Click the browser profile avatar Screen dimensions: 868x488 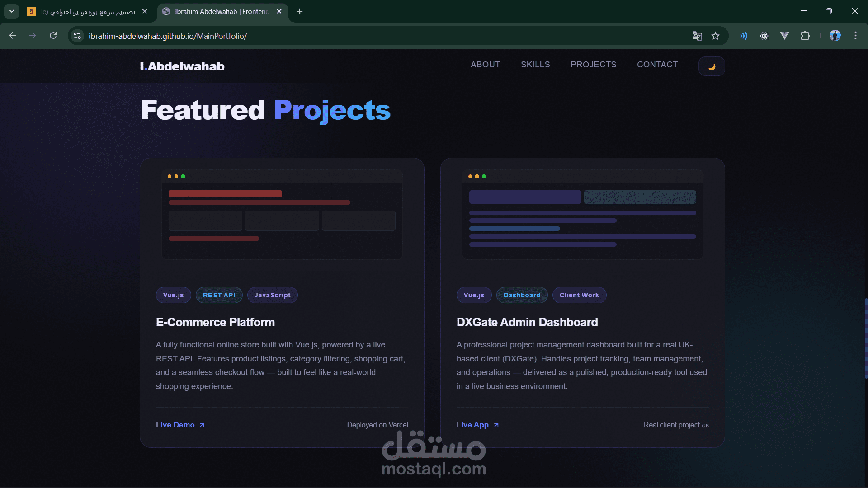click(x=835, y=36)
